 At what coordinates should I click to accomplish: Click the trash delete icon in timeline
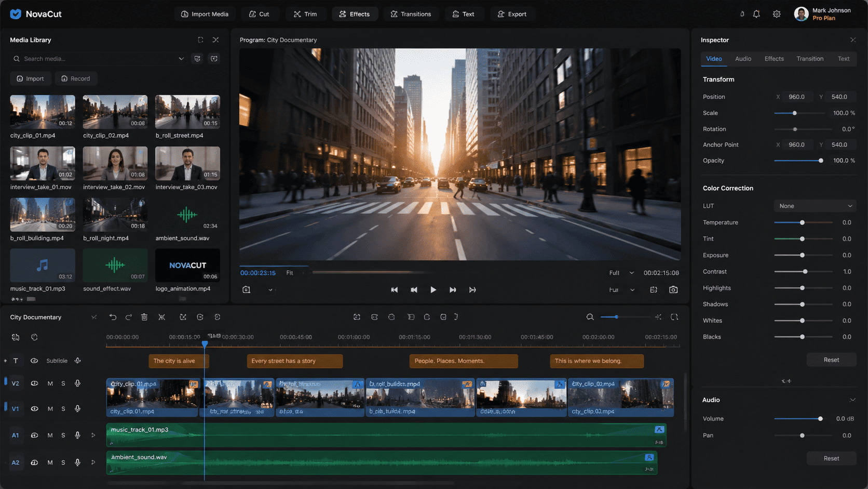coord(144,317)
